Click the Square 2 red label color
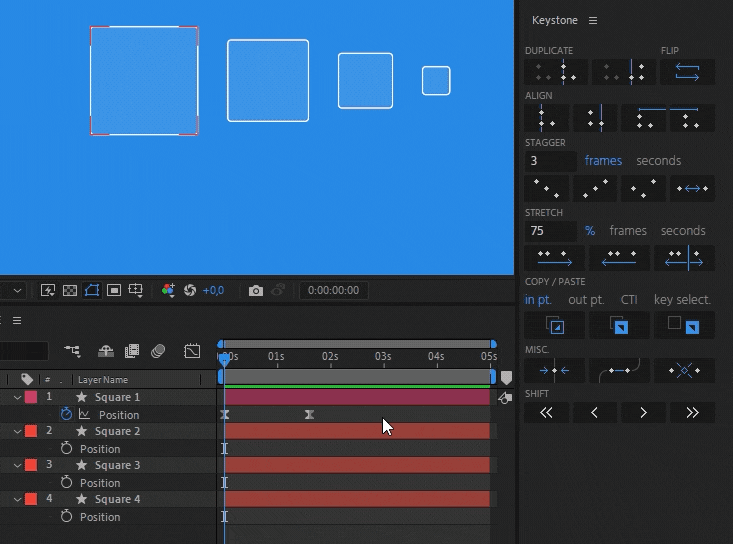The width and height of the screenshot is (733, 544). [x=31, y=431]
